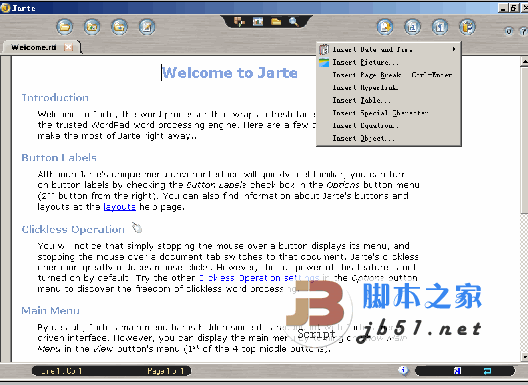Click the blue square icon in the black status pill
The image size is (528, 385).
tap(457, 371)
